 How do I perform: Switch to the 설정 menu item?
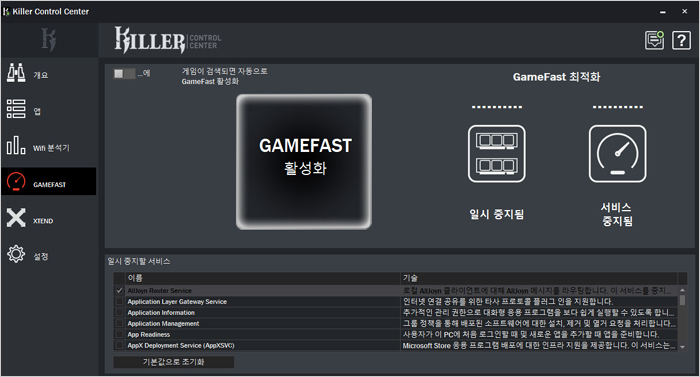pyautogui.click(x=49, y=255)
